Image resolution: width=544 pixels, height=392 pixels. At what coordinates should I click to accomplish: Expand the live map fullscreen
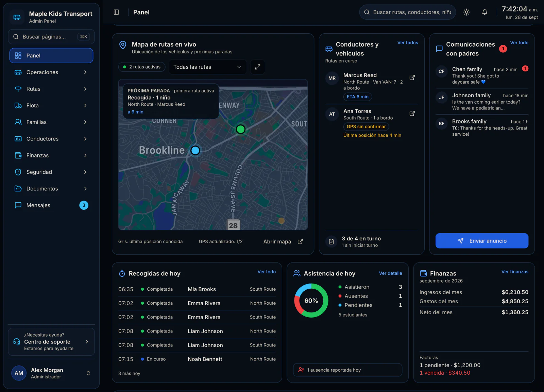pyautogui.click(x=257, y=67)
